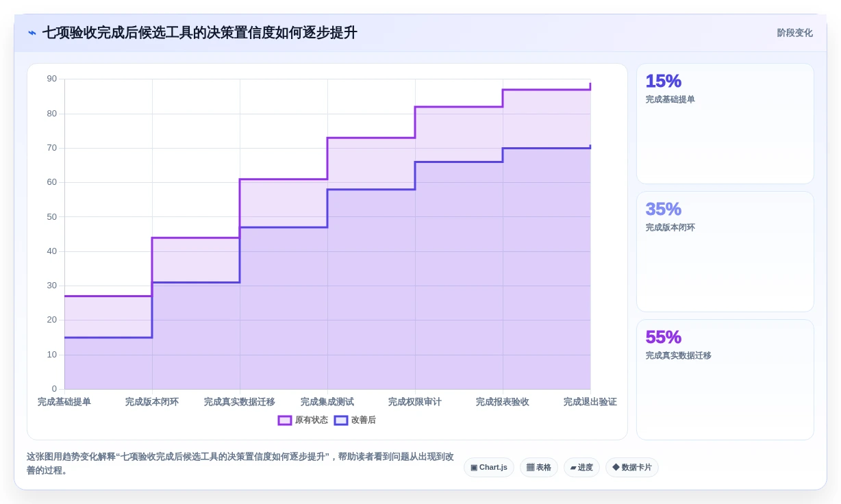Click the 50 y-axis tick label
841x504 pixels.
(52, 217)
